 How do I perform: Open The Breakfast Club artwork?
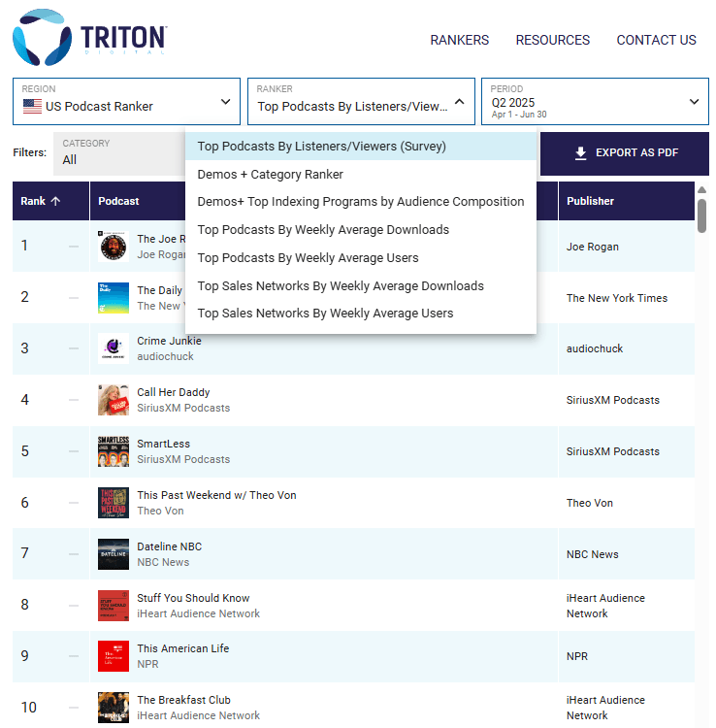[x=114, y=708]
